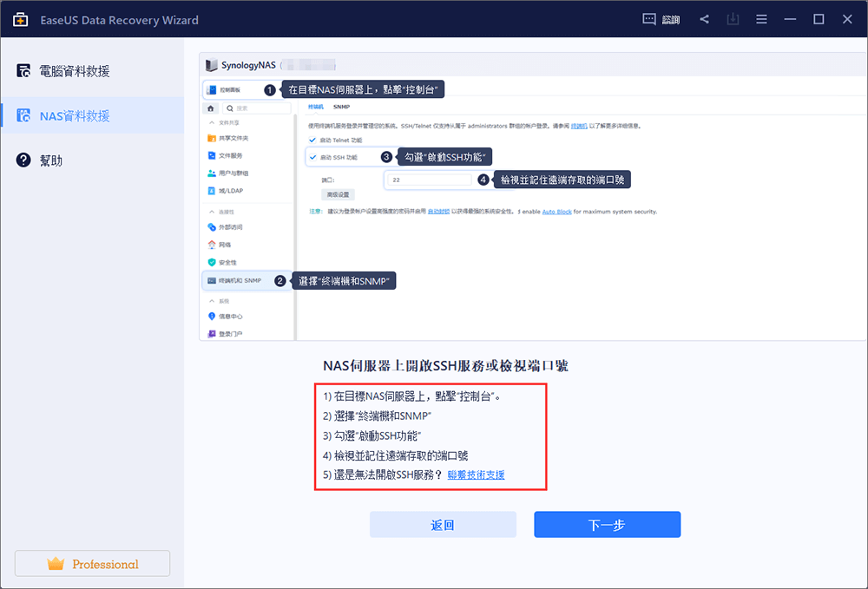Screen dimensions: 868x589
Task: Maximize the EaseUS window
Action: (x=819, y=19)
